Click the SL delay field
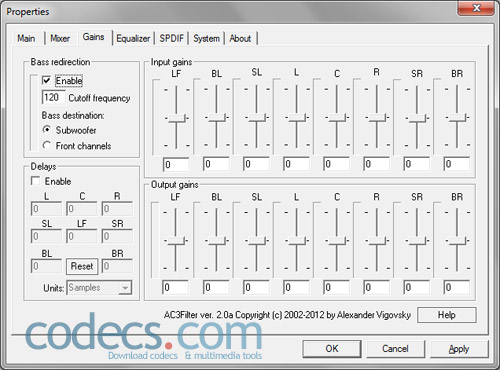 [46, 236]
